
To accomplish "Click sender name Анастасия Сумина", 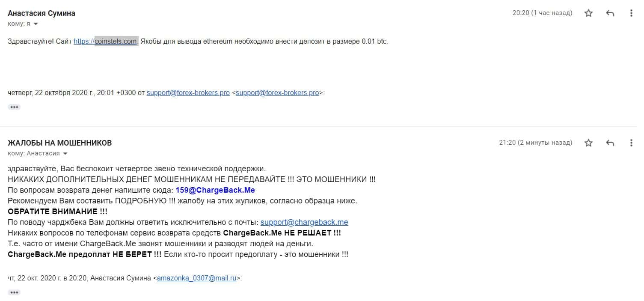I will tap(42, 13).
